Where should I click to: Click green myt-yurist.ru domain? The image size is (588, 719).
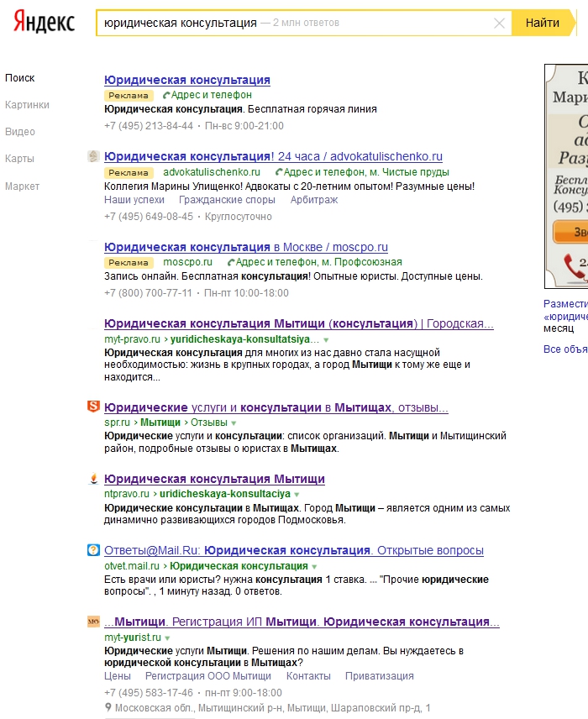133,638
